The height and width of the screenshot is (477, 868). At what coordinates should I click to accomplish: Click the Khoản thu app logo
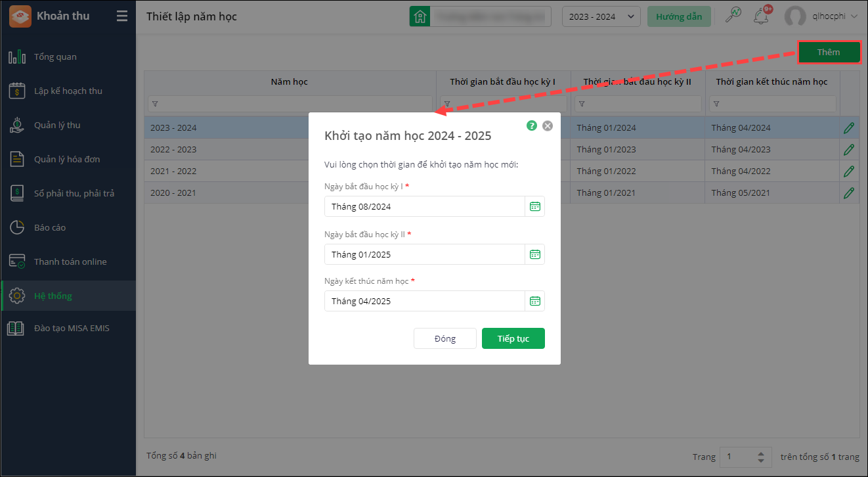pyautogui.click(x=20, y=16)
